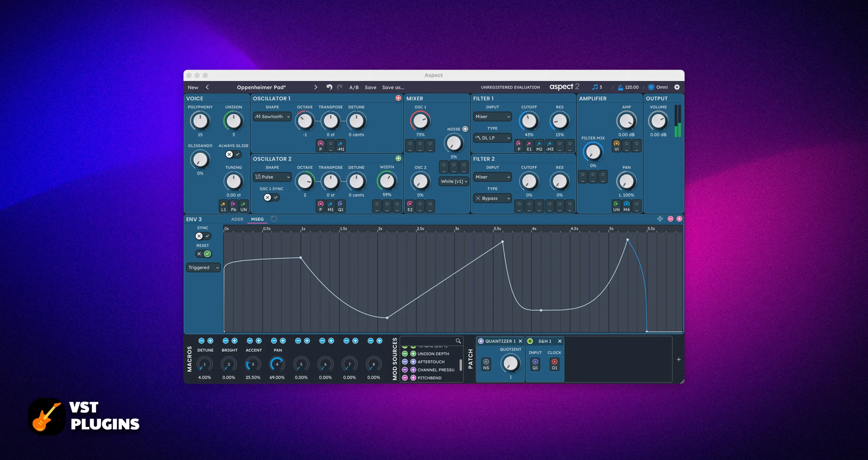Click the Filter 1 Cutoff knob

pyautogui.click(x=529, y=121)
